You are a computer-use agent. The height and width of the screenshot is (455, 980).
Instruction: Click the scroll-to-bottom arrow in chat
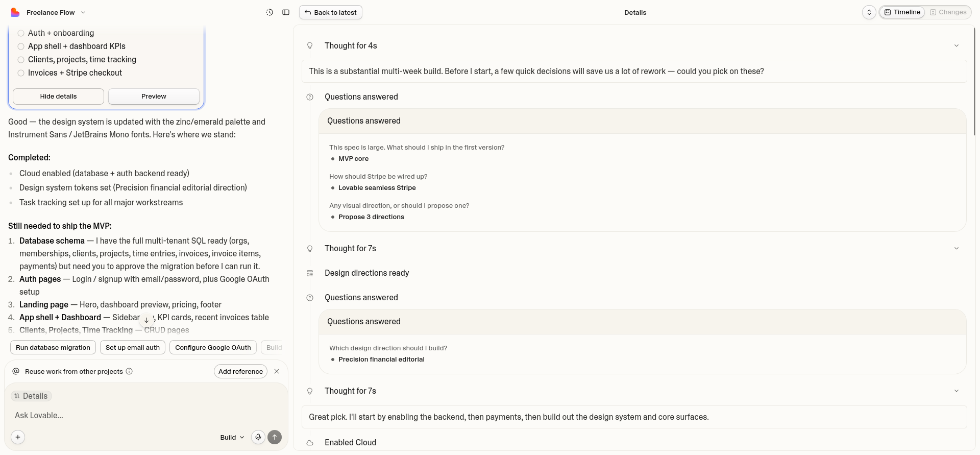[x=146, y=320]
